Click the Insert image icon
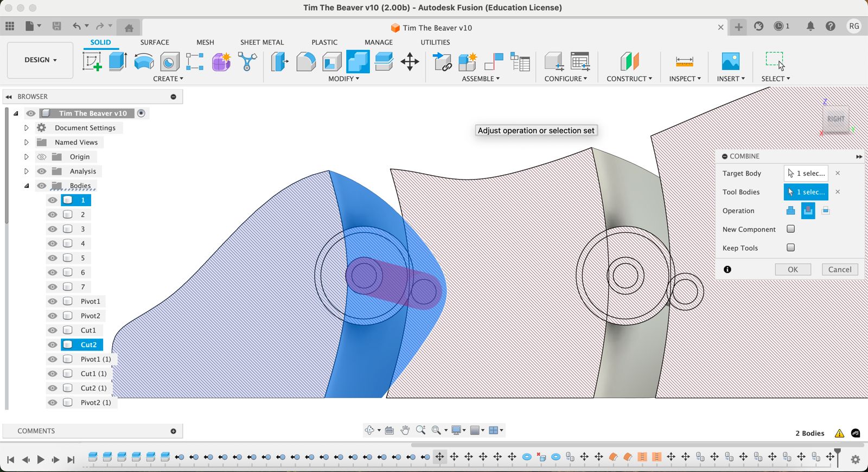Image resolution: width=868 pixels, height=472 pixels. (730, 61)
